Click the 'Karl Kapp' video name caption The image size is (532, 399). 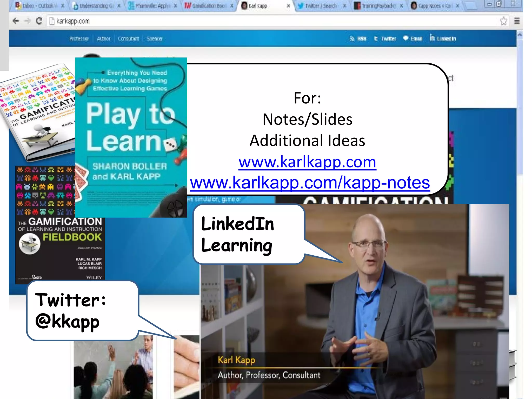236,360
